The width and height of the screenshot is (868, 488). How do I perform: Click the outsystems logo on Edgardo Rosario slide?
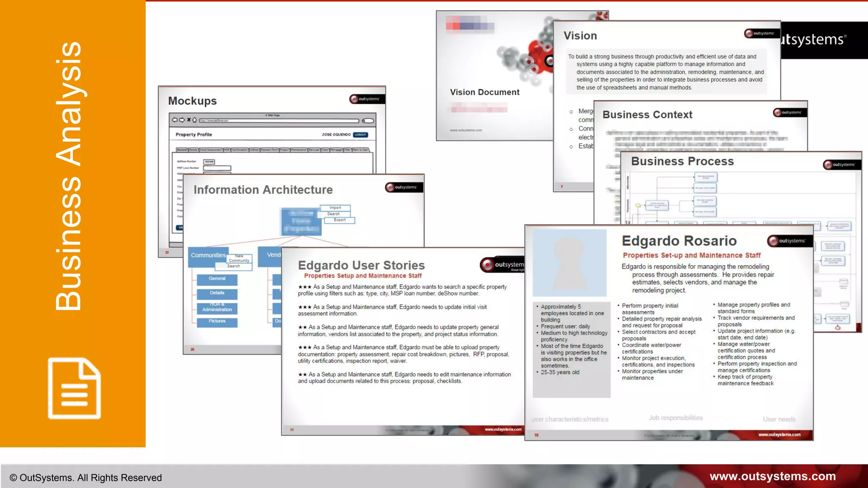(x=790, y=241)
